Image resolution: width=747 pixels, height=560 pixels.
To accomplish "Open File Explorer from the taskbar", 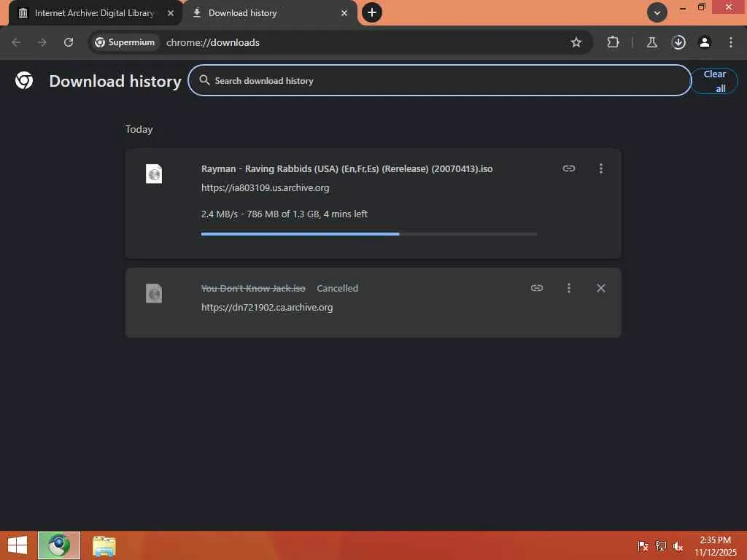I will [104, 545].
